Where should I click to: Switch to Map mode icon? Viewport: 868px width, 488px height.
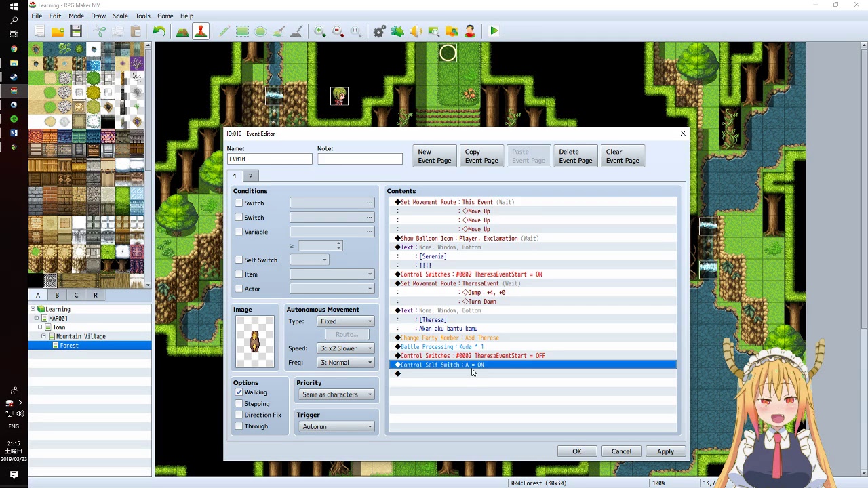pyautogui.click(x=182, y=31)
